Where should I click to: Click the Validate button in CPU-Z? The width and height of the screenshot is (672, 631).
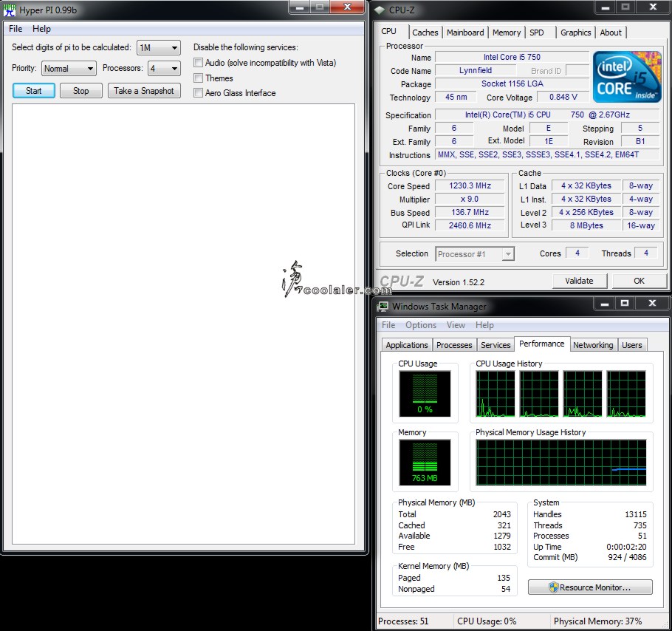pyautogui.click(x=580, y=281)
